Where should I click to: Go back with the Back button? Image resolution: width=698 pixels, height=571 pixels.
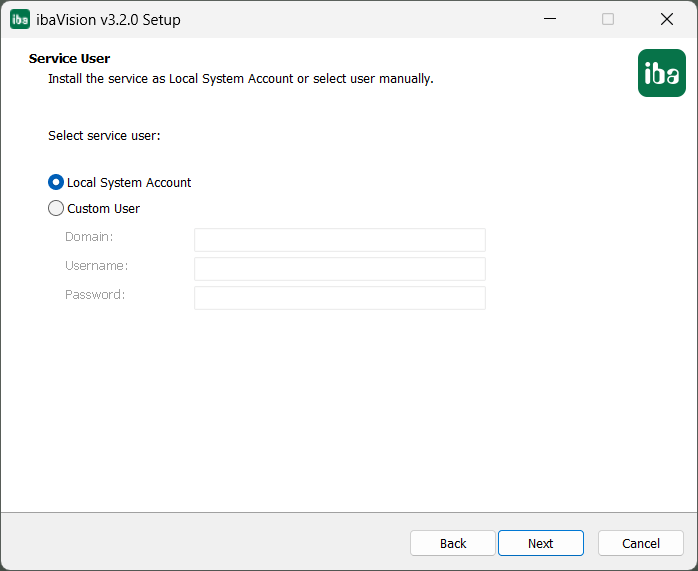(453, 543)
